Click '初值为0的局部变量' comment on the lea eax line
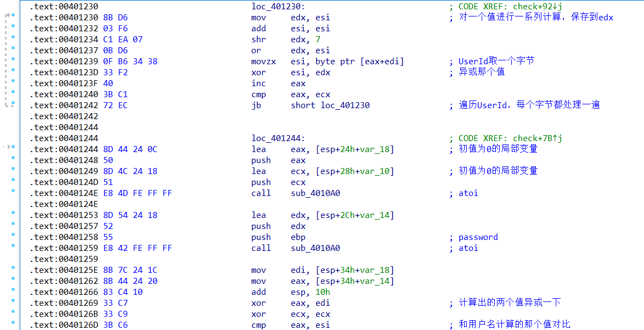 point(498,149)
